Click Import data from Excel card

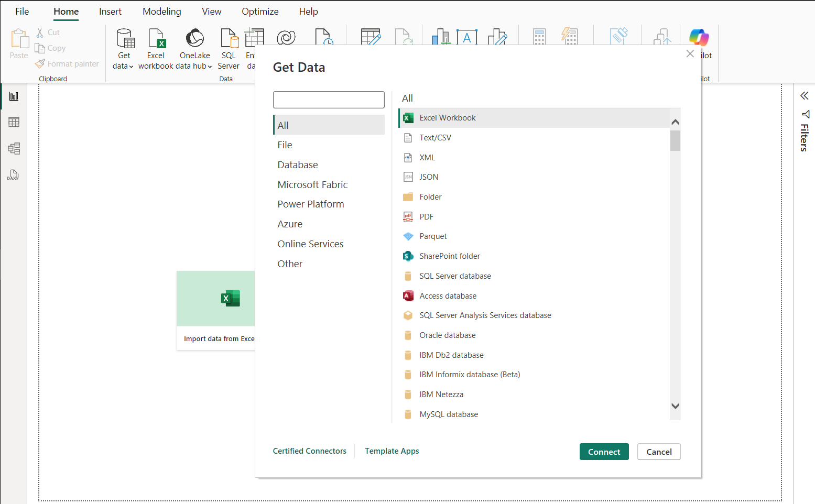tap(216, 310)
